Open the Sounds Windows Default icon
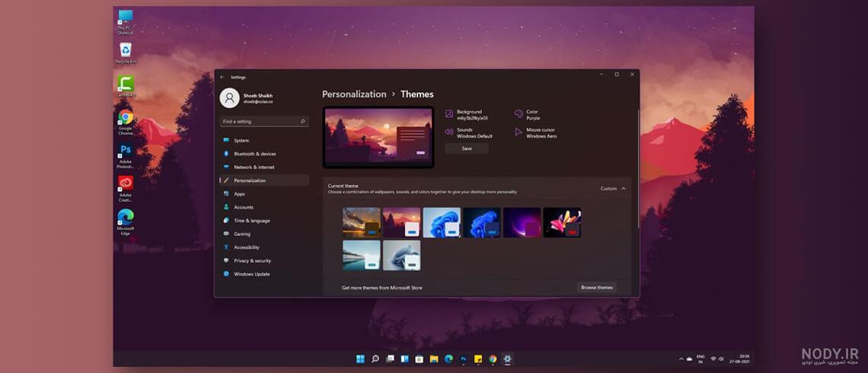This screenshot has height=373, width=868. [x=449, y=132]
